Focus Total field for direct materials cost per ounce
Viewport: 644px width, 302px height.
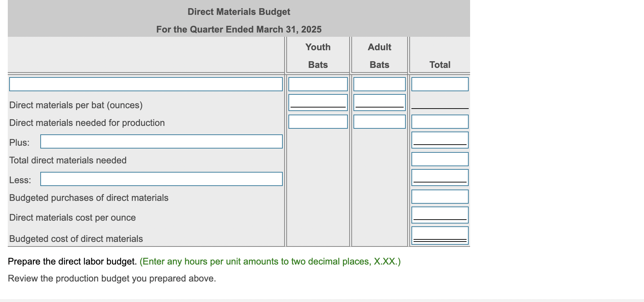[x=440, y=215]
